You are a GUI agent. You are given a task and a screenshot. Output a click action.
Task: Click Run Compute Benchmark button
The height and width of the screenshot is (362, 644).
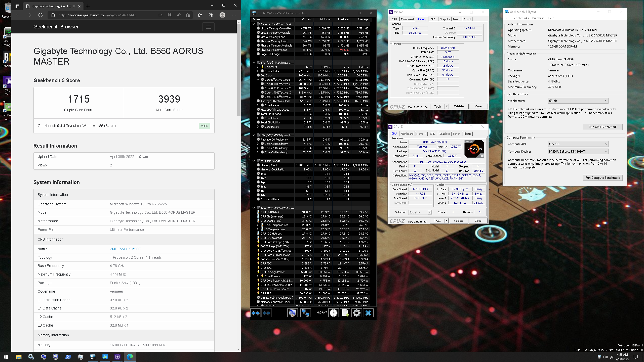coord(602,178)
